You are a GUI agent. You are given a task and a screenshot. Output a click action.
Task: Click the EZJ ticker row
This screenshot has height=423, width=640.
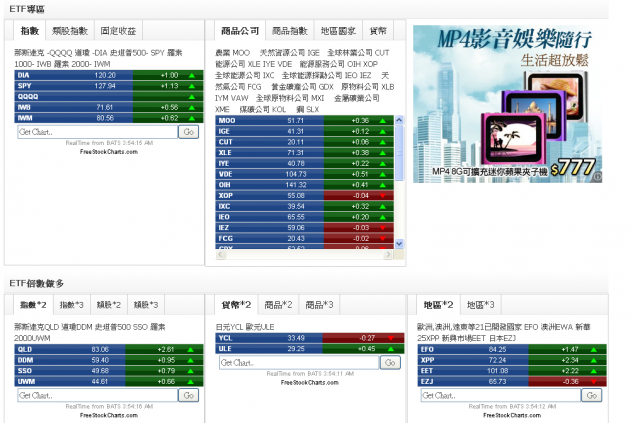point(512,381)
